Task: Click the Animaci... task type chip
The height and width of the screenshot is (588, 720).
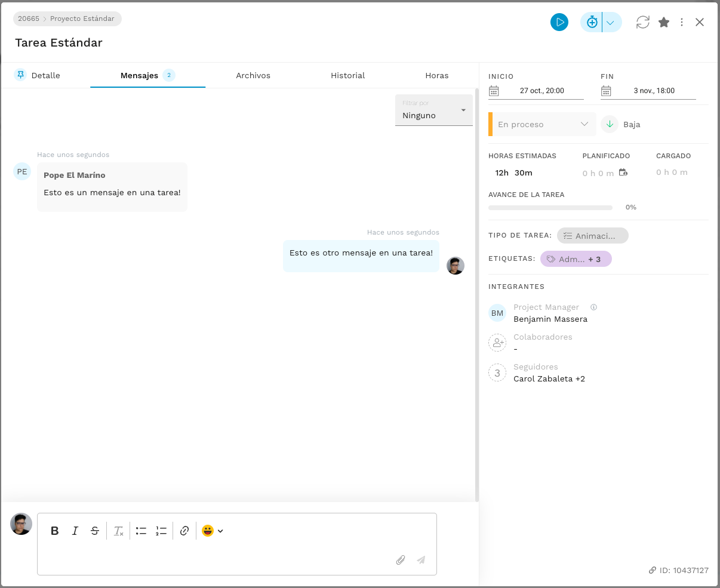Action: [593, 236]
